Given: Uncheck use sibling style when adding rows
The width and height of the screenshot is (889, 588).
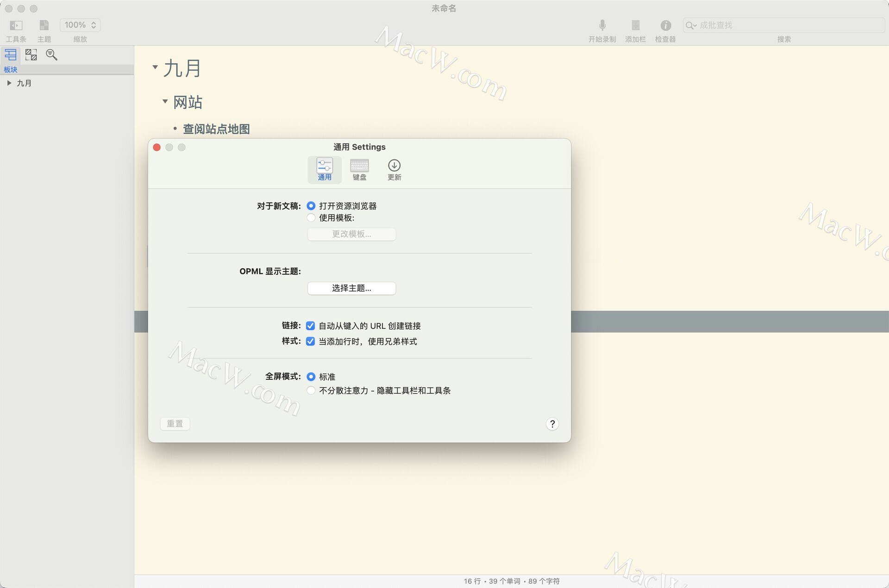Looking at the screenshot, I should click(x=311, y=341).
